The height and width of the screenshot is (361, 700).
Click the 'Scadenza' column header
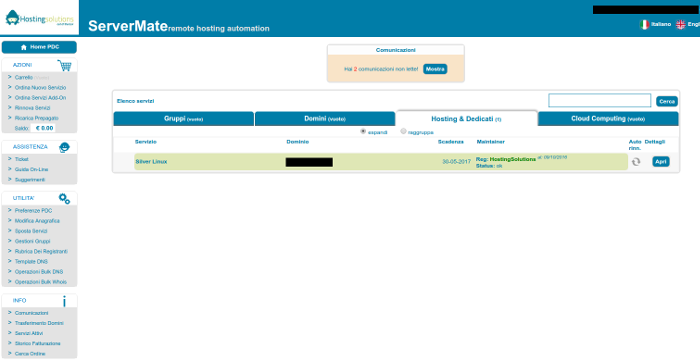click(450, 142)
